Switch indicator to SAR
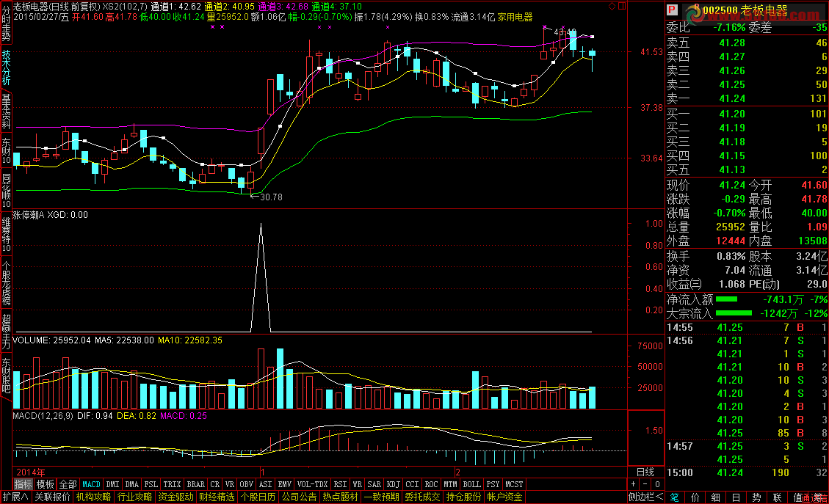829x504 pixels. point(374,484)
